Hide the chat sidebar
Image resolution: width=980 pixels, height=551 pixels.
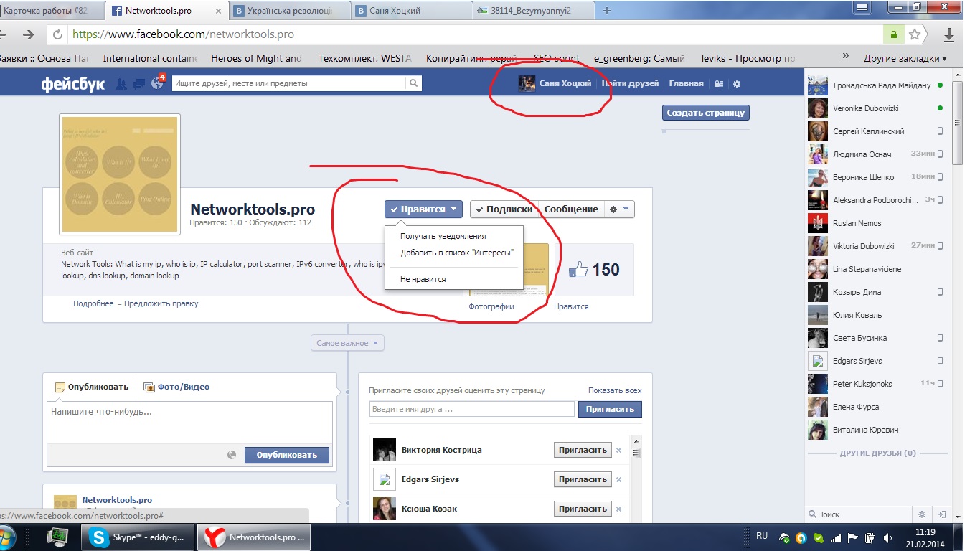943,514
